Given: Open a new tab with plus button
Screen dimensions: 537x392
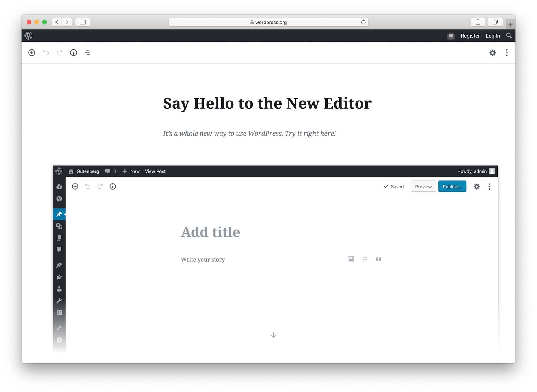Looking at the screenshot, I should click(510, 25).
